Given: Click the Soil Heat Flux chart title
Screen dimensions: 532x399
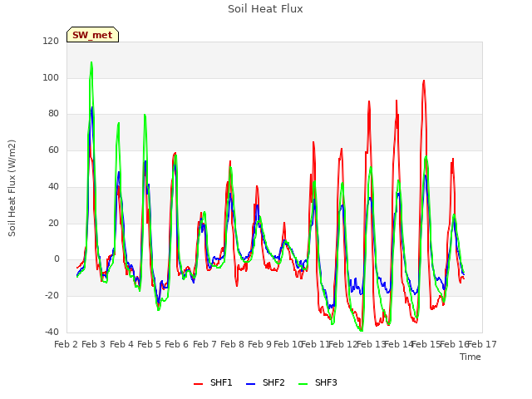Looking at the screenshot, I should [265, 9].
